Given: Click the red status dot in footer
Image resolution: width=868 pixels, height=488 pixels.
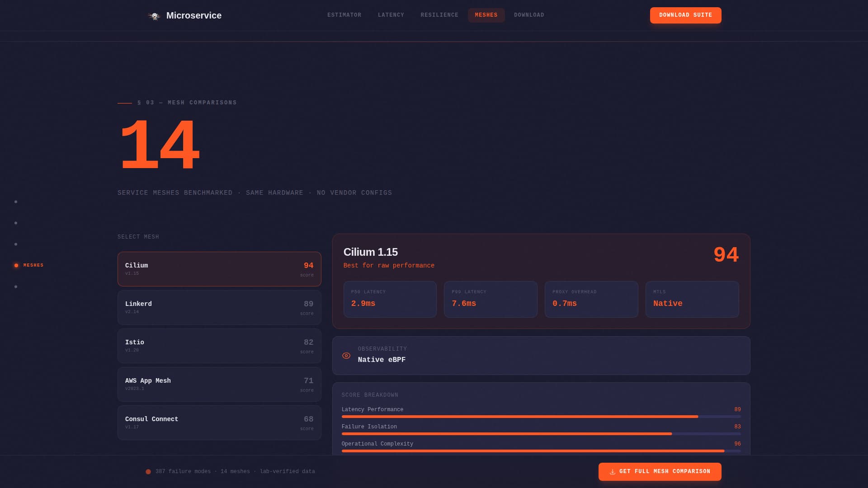Looking at the screenshot, I should point(148,472).
